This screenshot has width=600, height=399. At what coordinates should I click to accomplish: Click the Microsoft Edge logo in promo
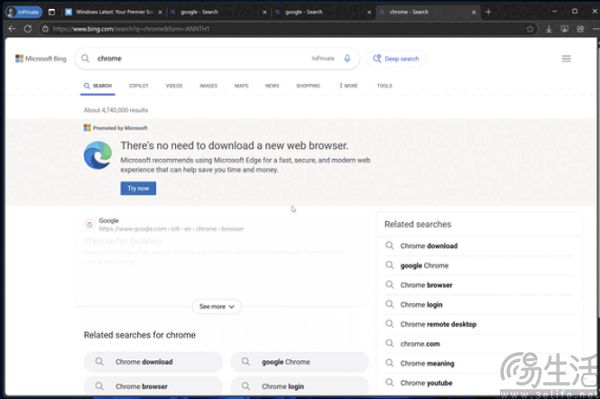pos(98,155)
